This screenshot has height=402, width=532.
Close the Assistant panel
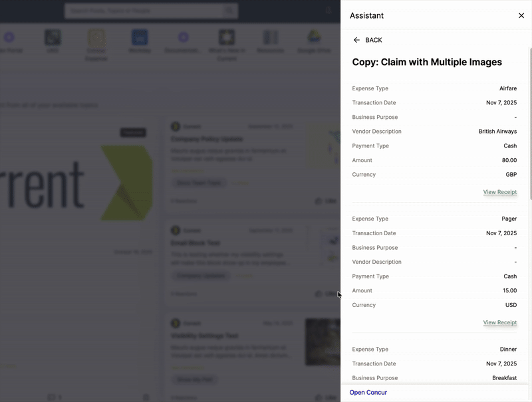(x=521, y=15)
